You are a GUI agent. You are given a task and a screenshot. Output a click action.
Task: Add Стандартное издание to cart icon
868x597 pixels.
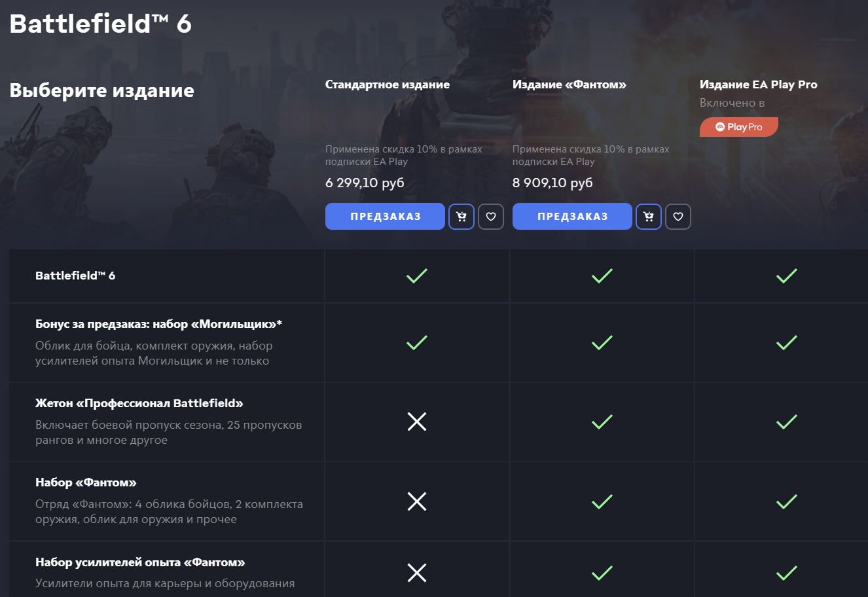[x=461, y=217]
